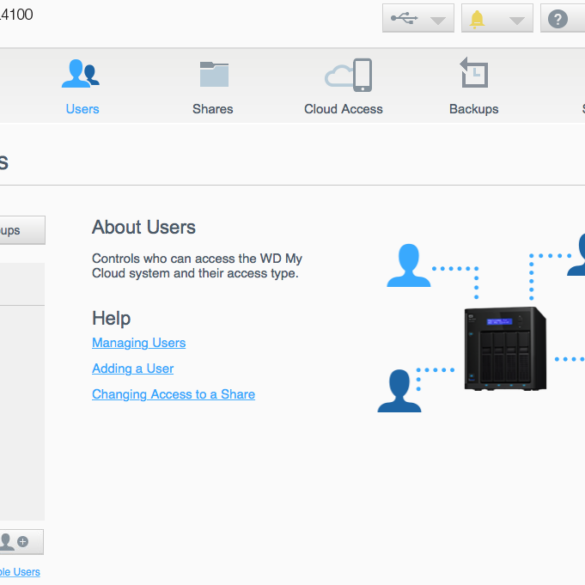
Task: Click the yellow notification bell icon
Action: coord(477,19)
